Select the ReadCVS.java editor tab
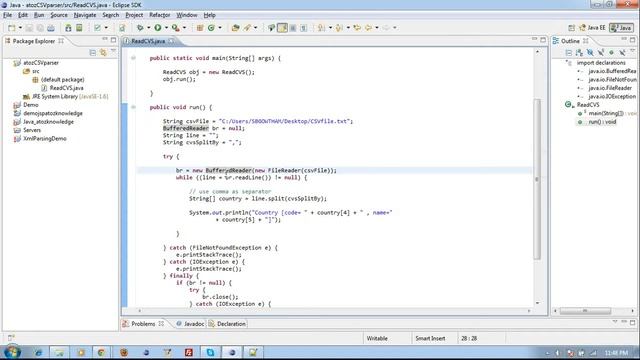The height and width of the screenshot is (360, 640). pos(148,41)
